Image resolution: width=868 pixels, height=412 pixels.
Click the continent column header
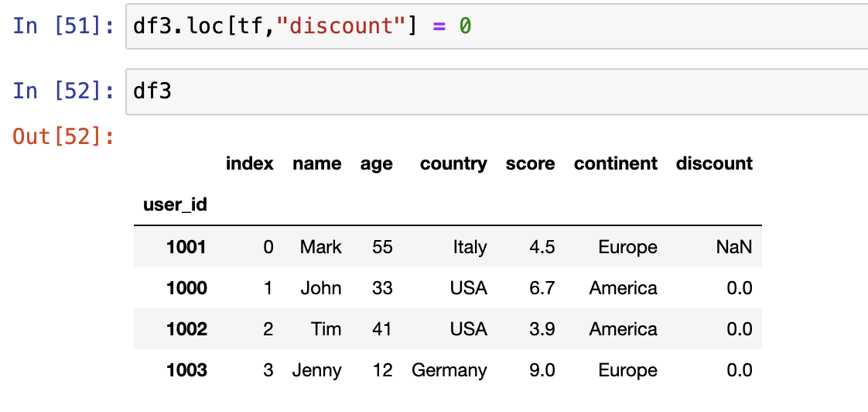[615, 164]
